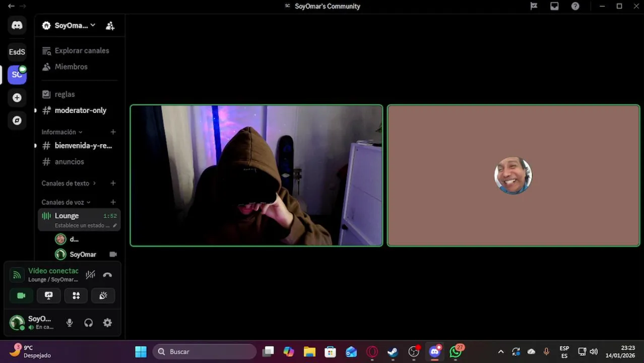Select the EsdS server icon

click(17, 51)
